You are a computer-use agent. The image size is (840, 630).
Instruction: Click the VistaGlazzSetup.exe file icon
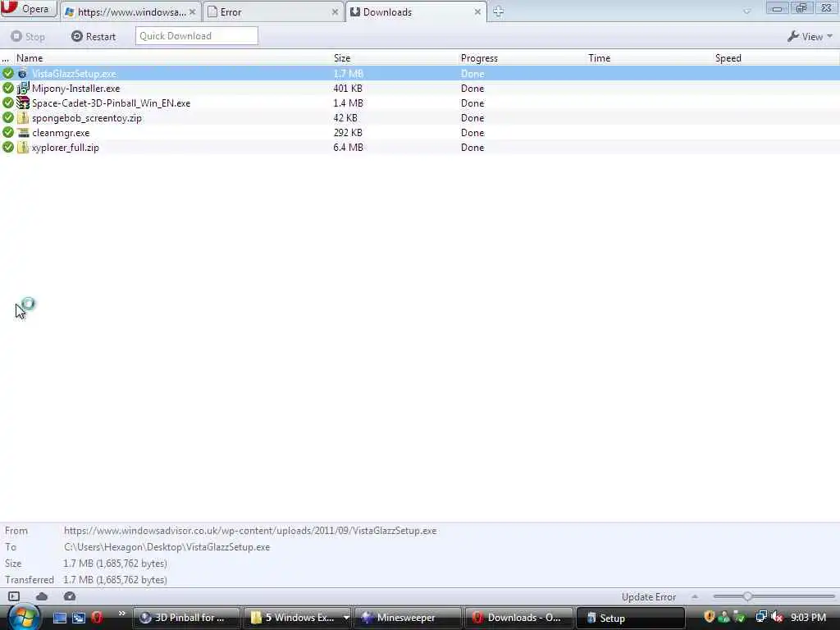pos(22,73)
